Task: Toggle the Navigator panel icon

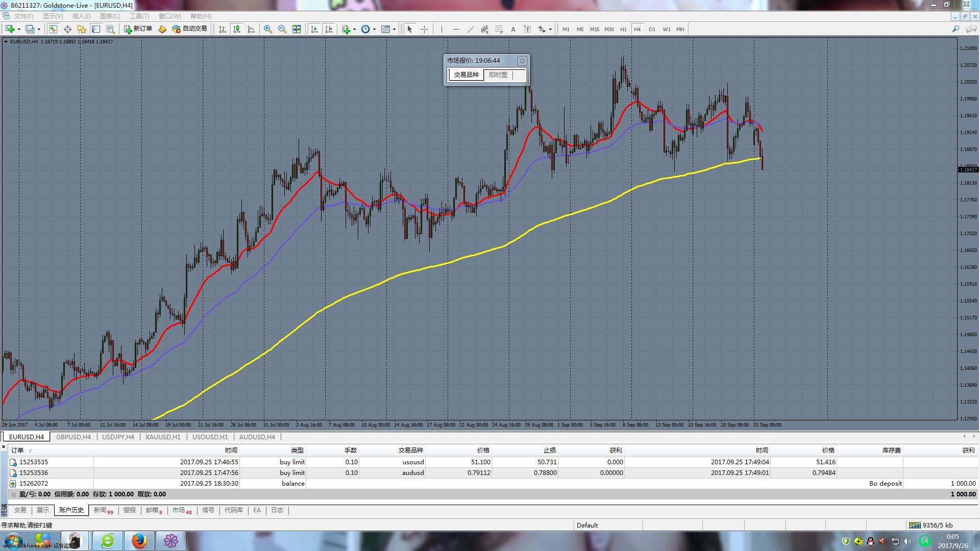Action: point(81,29)
